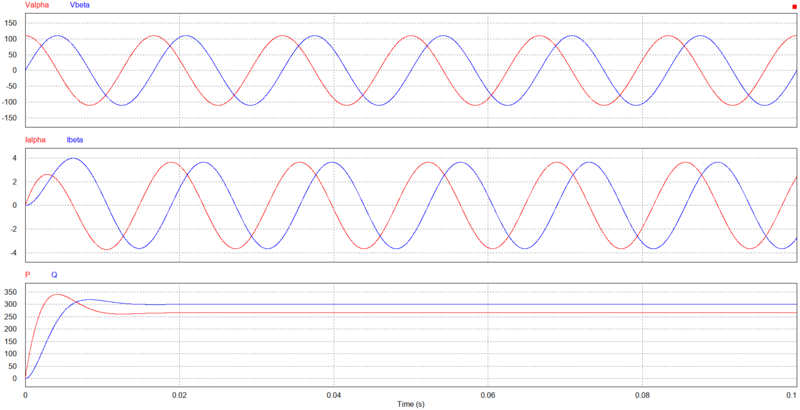Viewport: 800px width, 410px height.
Task: Click the 0.1 time axis tick label
Action: tap(791, 395)
